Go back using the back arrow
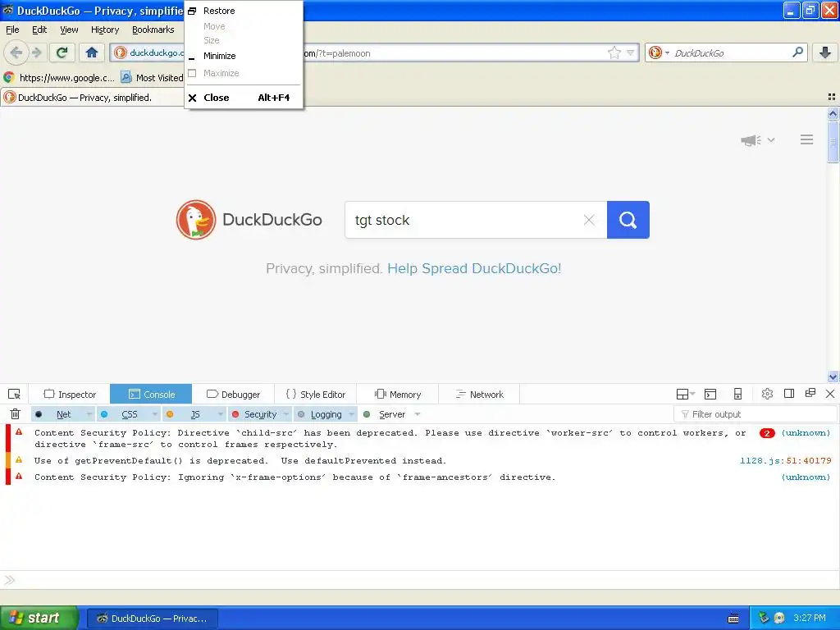 tap(16, 52)
